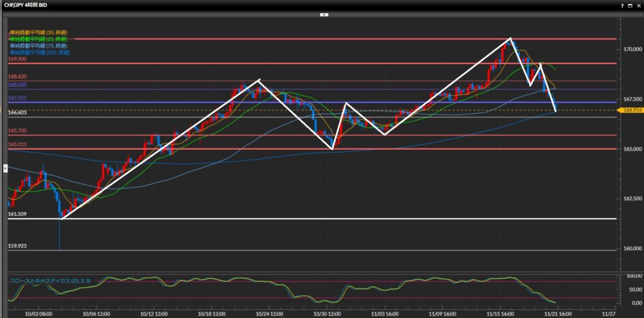Click the 168.000 blue line label
644x318 pixels.
[17, 84]
